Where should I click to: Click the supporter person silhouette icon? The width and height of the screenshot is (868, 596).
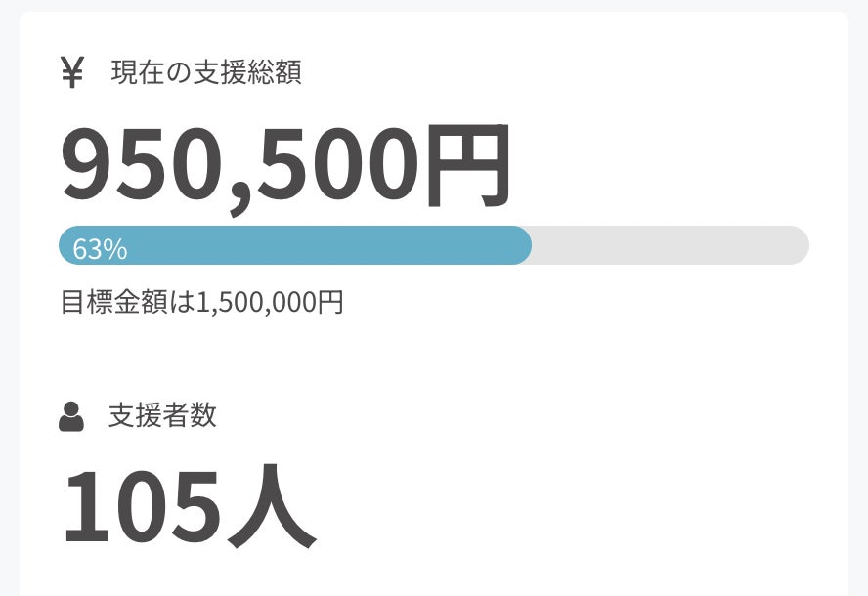pyautogui.click(x=70, y=416)
